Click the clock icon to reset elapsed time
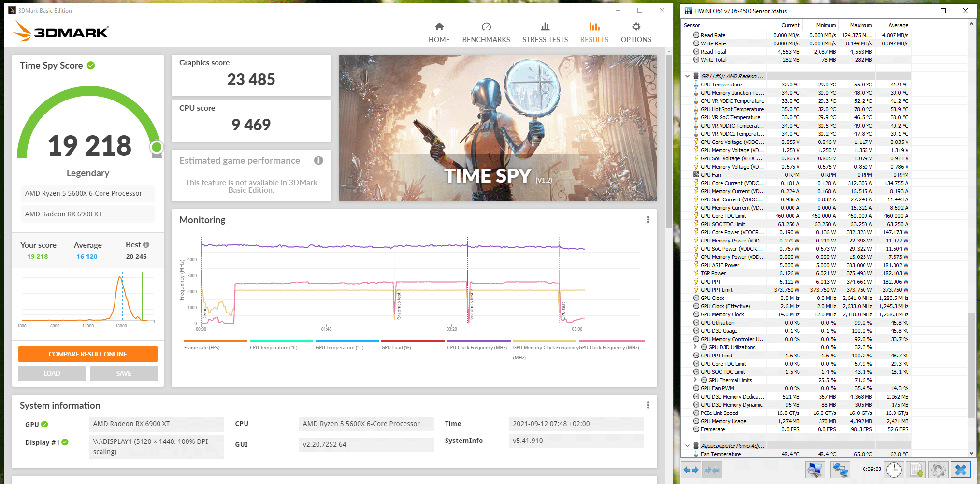980x484 pixels. tap(894, 470)
